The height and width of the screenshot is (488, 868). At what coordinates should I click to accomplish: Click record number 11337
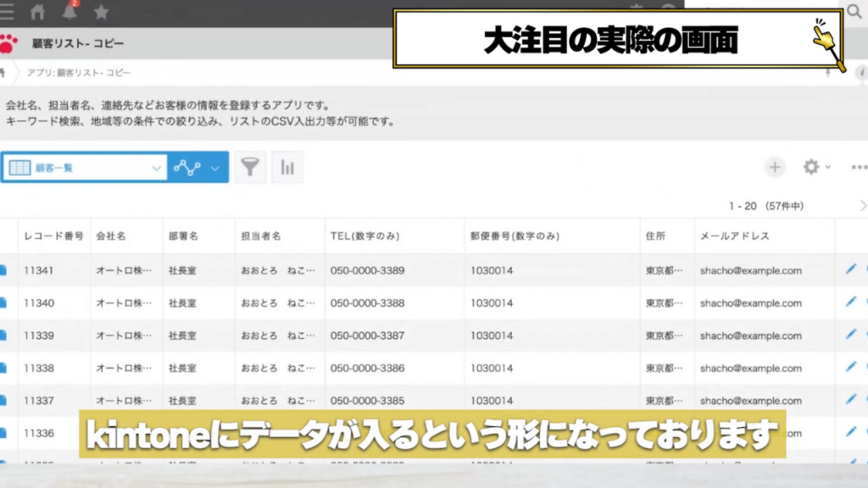(39, 401)
